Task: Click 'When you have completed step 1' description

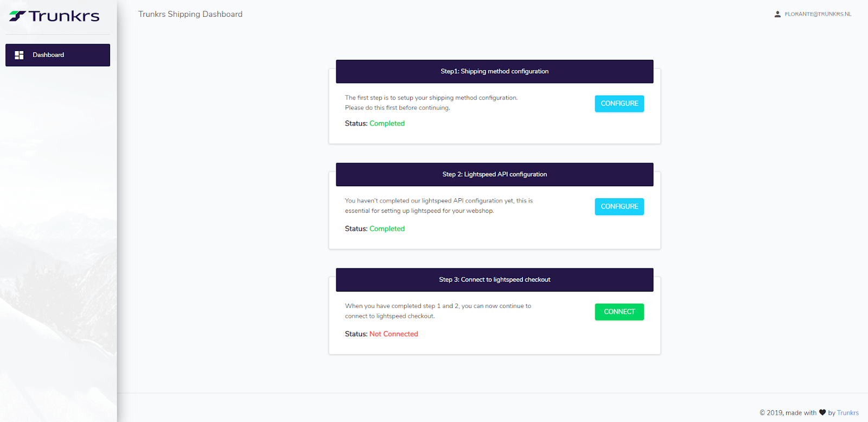Action: tap(438, 311)
